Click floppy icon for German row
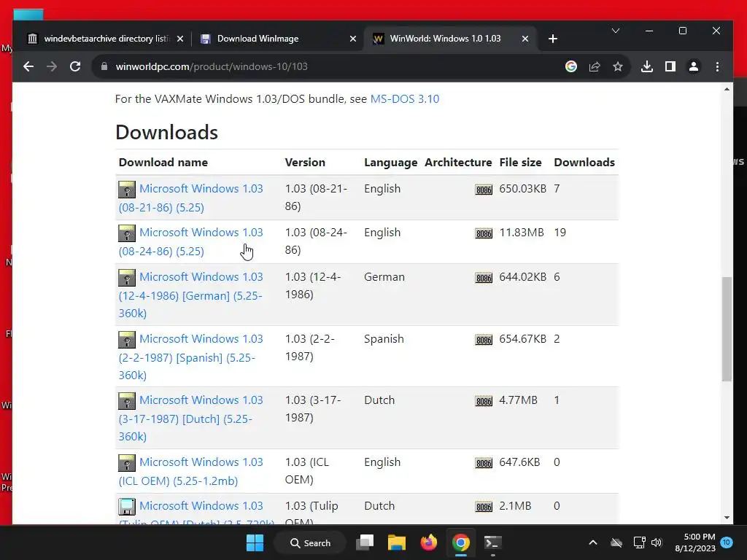The height and width of the screenshot is (560, 747). click(127, 278)
